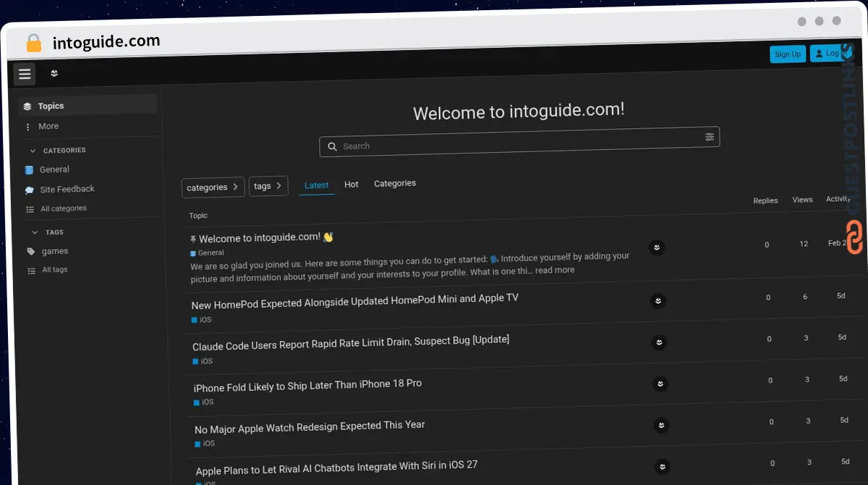Click views count 6 on New HomePod row
868x485 pixels.
[805, 297]
